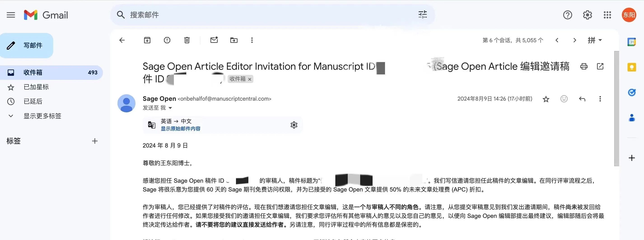Star this message
Image resolution: width=644 pixels, height=240 pixels.
click(546, 99)
